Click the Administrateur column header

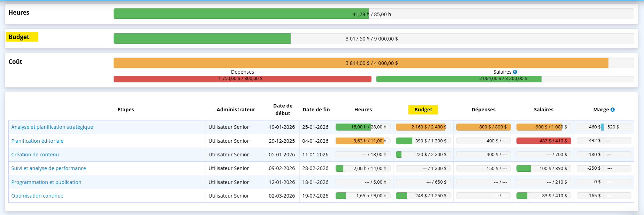236,110
